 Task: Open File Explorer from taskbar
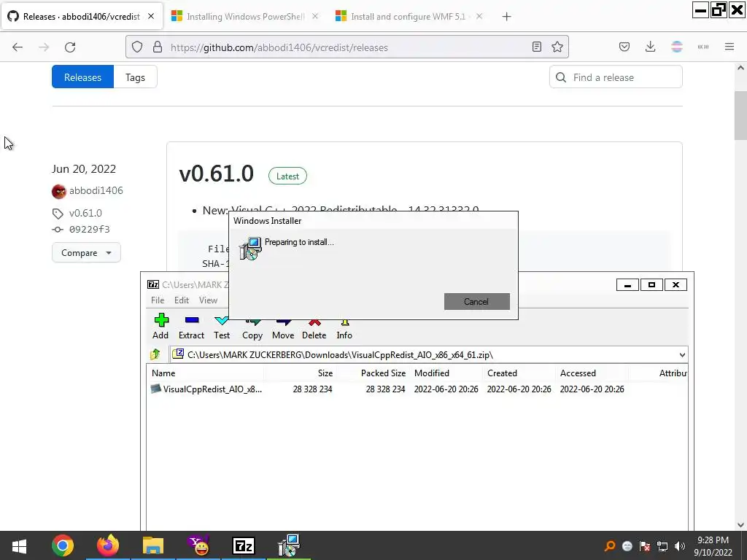pyautogui.click(x=153, y=545)
